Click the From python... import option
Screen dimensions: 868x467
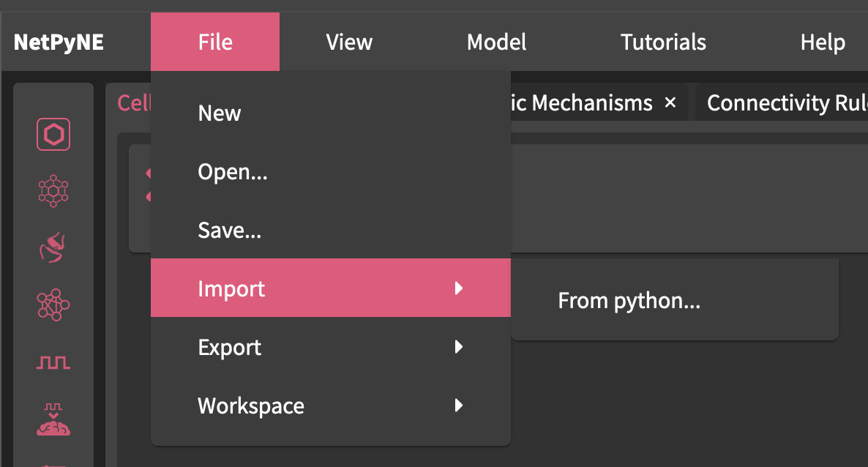coord(629,301)
